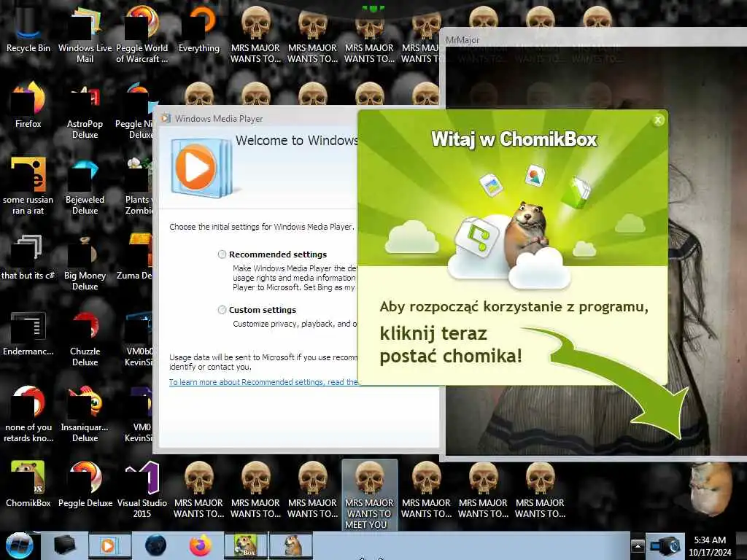747x560 pixels.
Task: Select the Windows Live Mail desktop icon
Action: (x=85, y=34)
